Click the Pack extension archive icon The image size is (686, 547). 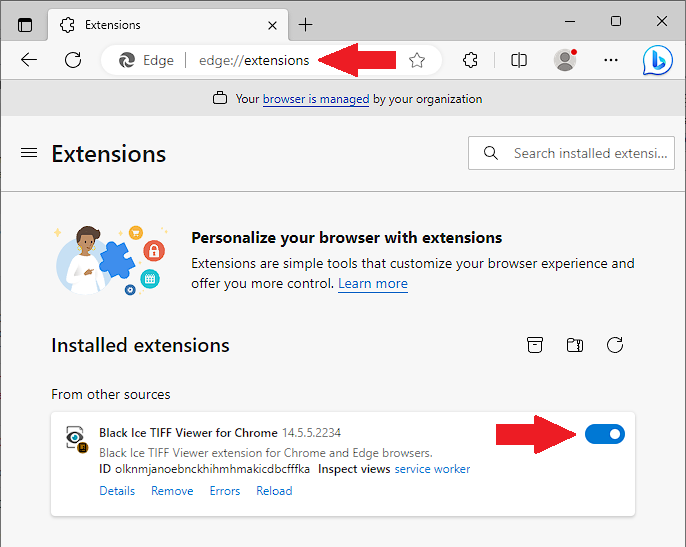535,345
